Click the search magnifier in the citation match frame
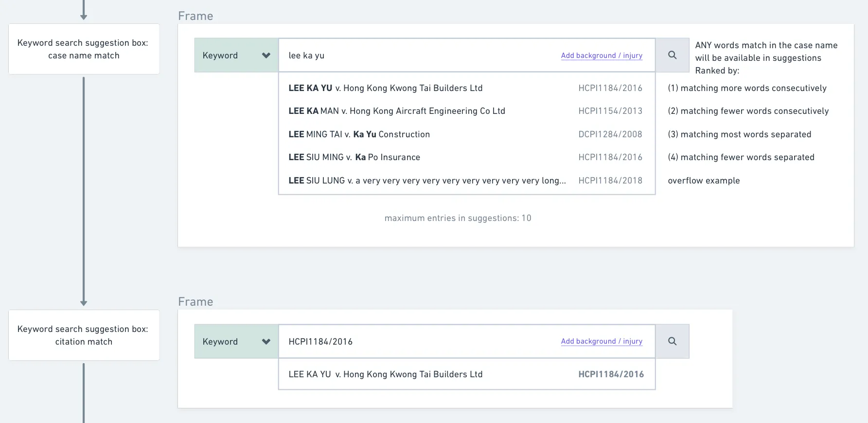 tap(672, 341)
